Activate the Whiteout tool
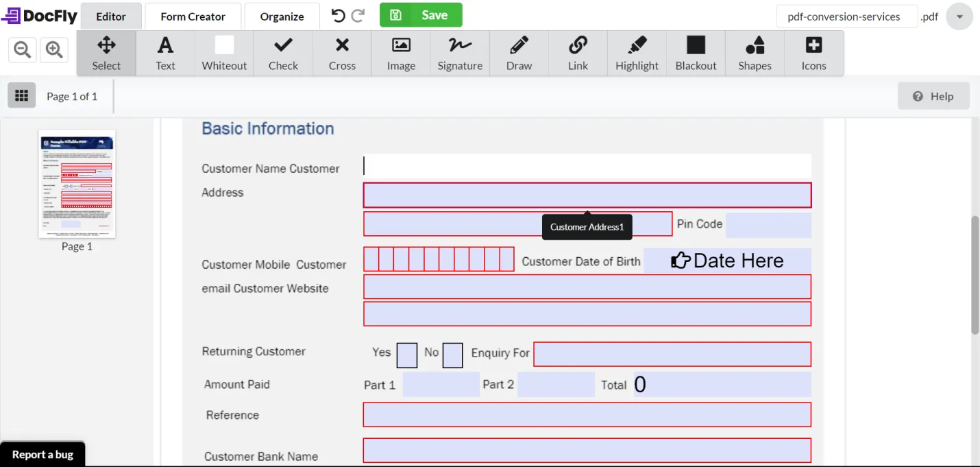The width and height of the screenshot is (980, 467). pos(224,53)
